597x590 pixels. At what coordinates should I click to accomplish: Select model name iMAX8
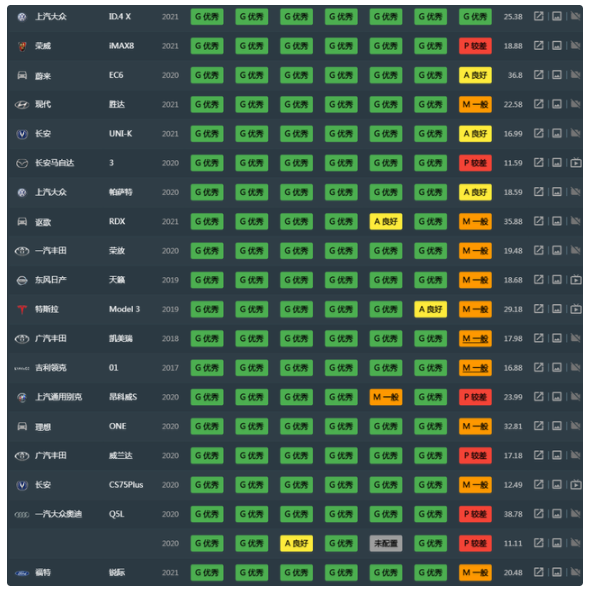pos(121,46)
